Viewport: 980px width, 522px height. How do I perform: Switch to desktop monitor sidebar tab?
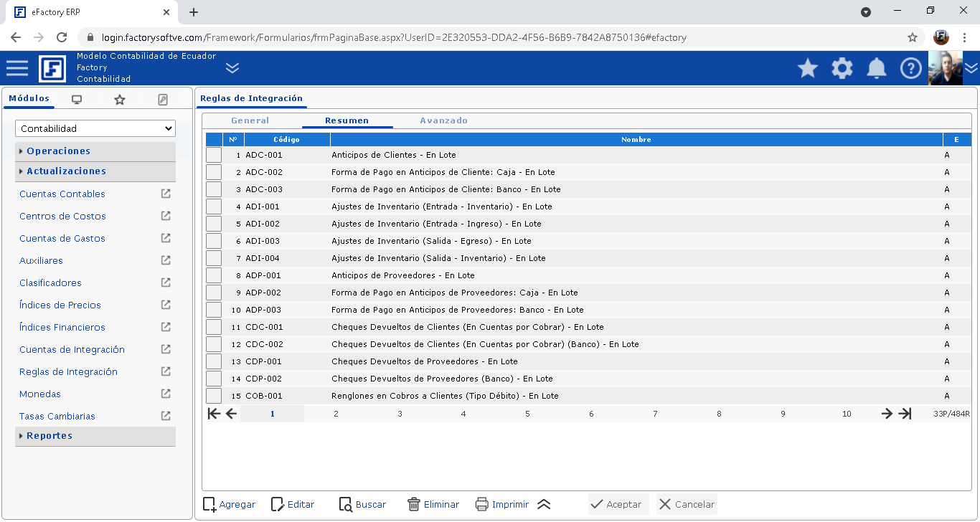77,100
